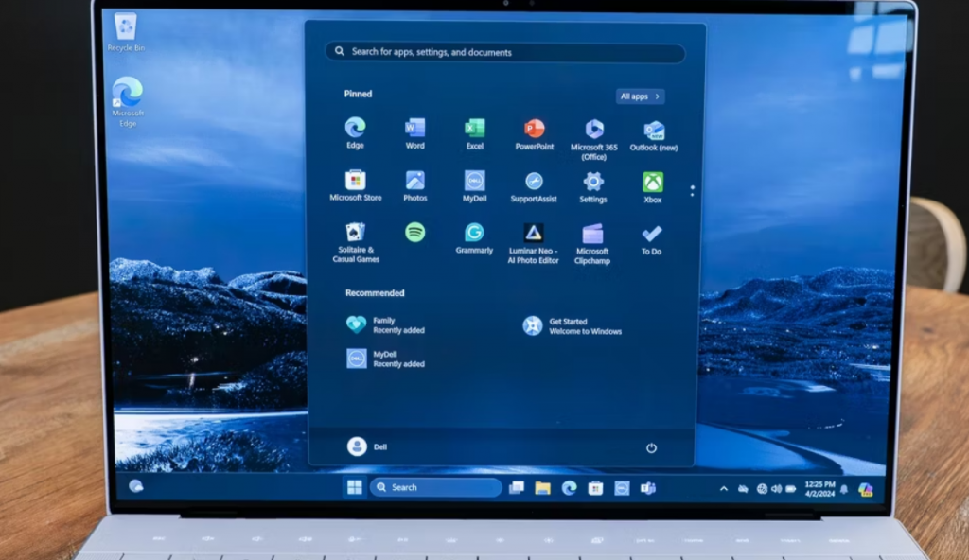
Task: Open Family recommended item
Action: (356, 325)
